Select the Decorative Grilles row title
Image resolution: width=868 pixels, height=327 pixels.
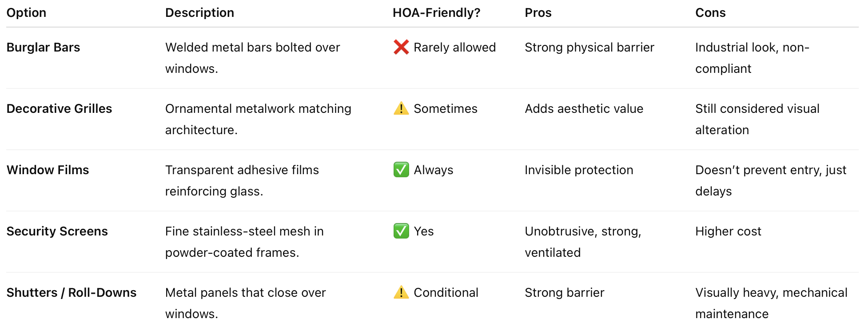click(x=59, y=109)
